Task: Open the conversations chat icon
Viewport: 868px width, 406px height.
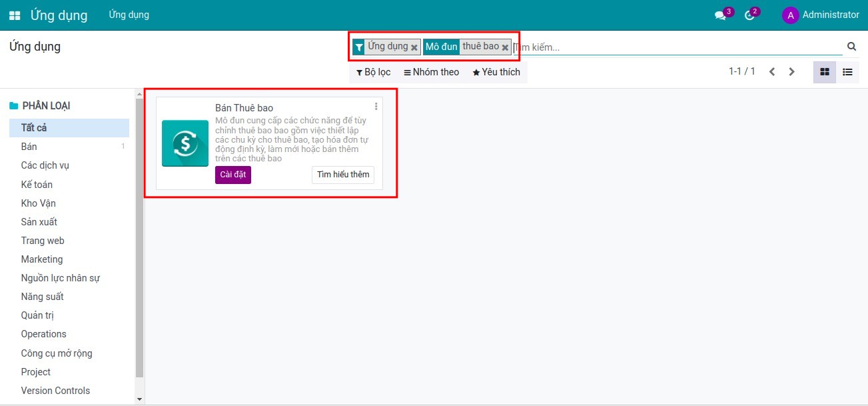Action: point(720,15)
